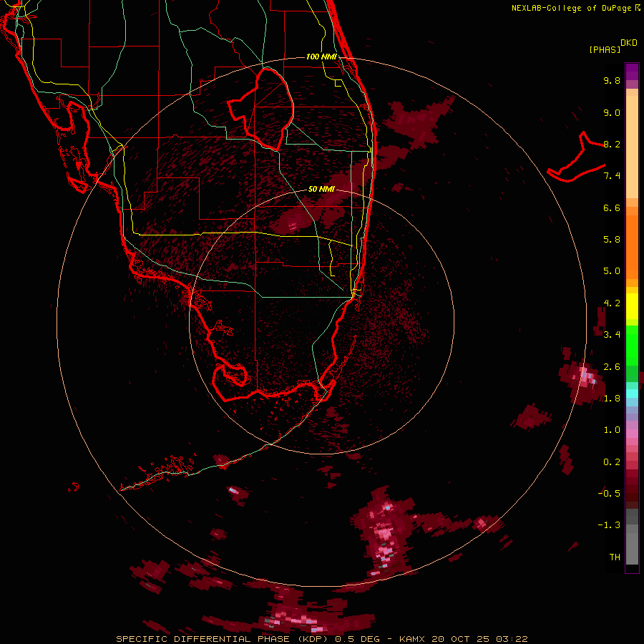Click the 6.6 value on the color scale

point(612,208)
